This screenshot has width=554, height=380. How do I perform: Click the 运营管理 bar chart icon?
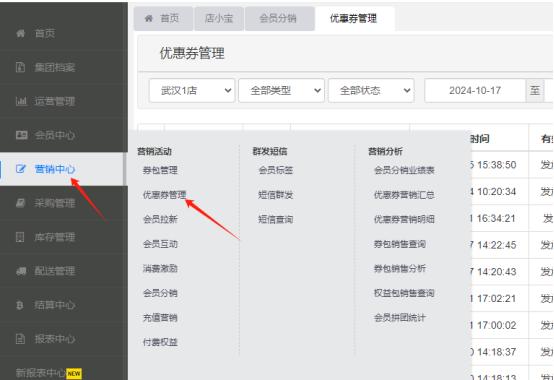[21, 101]
